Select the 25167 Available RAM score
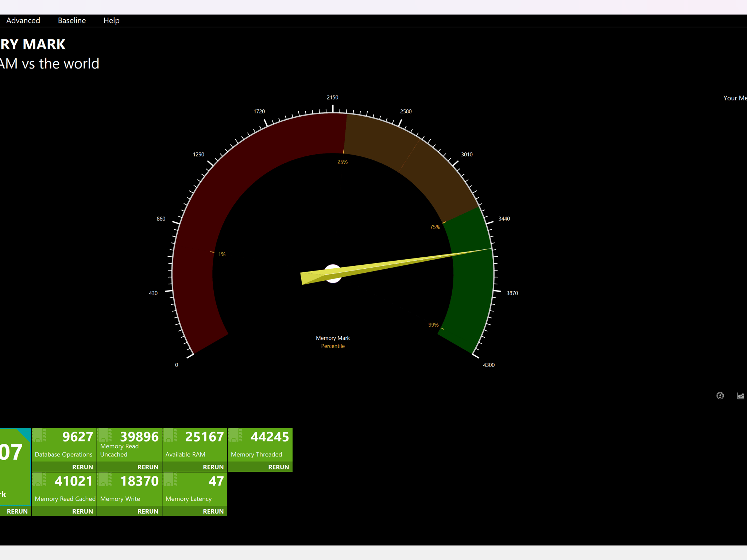This screenshot has height=560, width=747. pyautogui.click(x=205, y=437)
